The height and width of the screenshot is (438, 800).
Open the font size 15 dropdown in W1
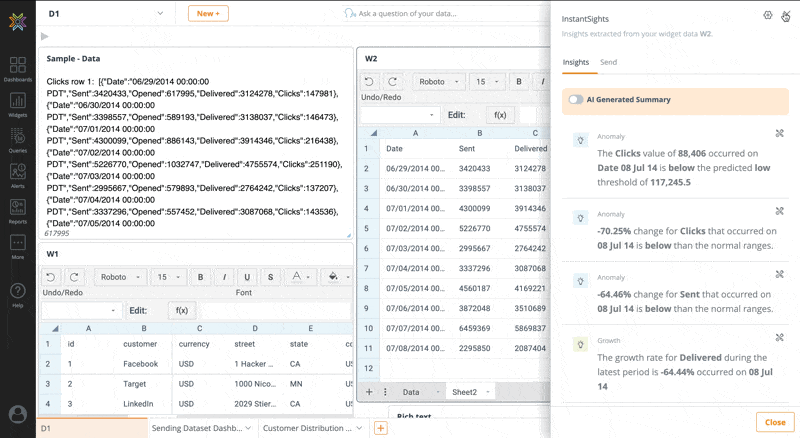coord(166,277)
